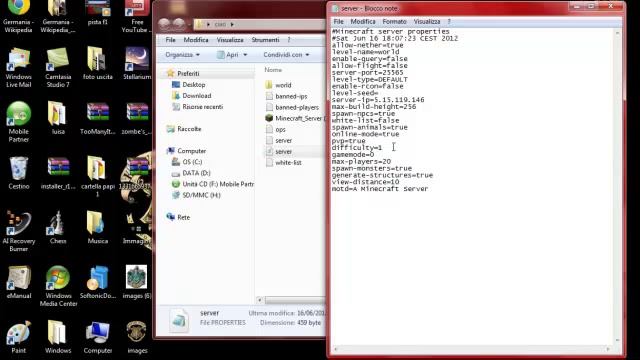Screen dimensions: 640x360
Task: Select Rete in Explorer navigation pane
Action: point(183,217)
